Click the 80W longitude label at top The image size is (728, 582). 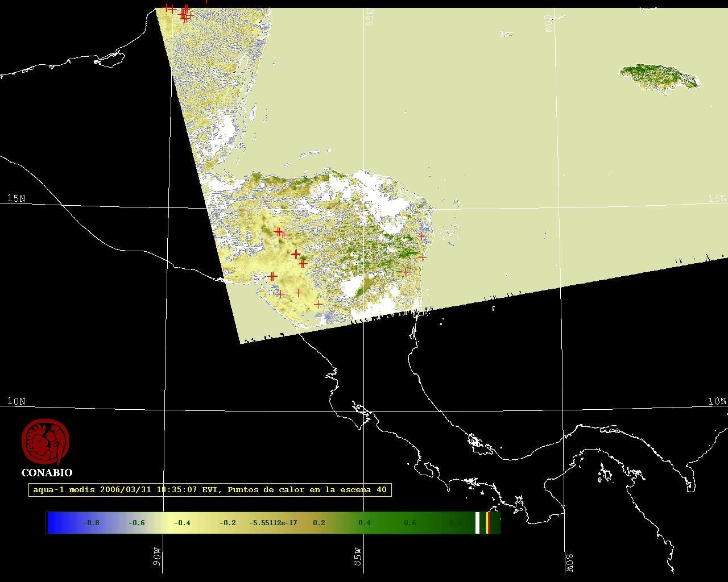548,23
